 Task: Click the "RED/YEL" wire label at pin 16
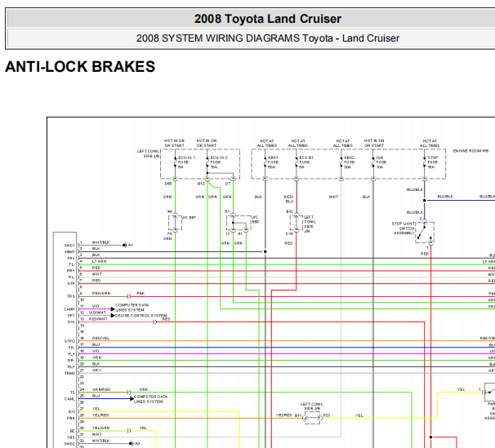pos(100,338)
